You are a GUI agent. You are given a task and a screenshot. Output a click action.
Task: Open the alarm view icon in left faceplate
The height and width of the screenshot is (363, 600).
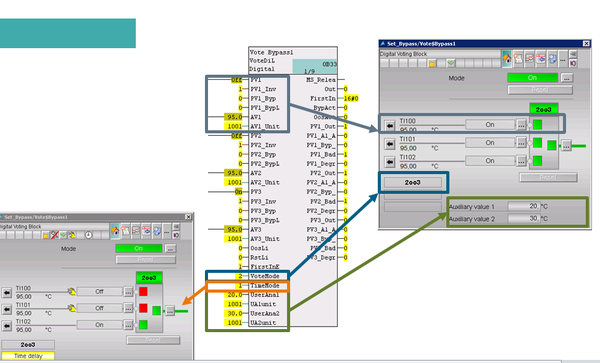[126, 231]
